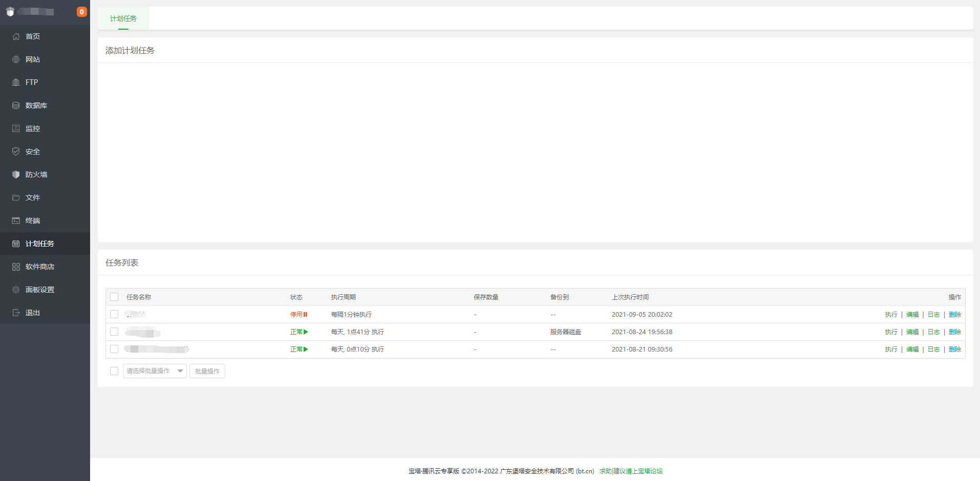Click the calendar icon beside 计划任务

coord(16,244)
